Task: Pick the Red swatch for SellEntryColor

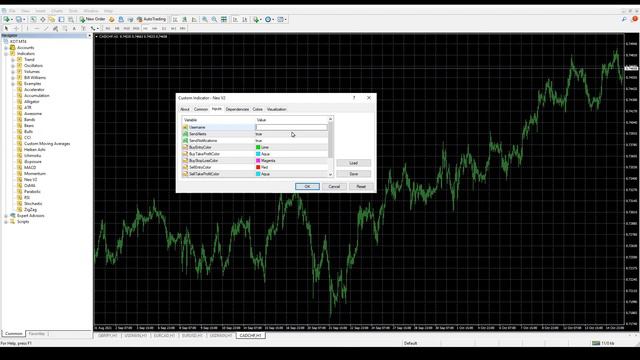Action: click(x=258, y=167)
